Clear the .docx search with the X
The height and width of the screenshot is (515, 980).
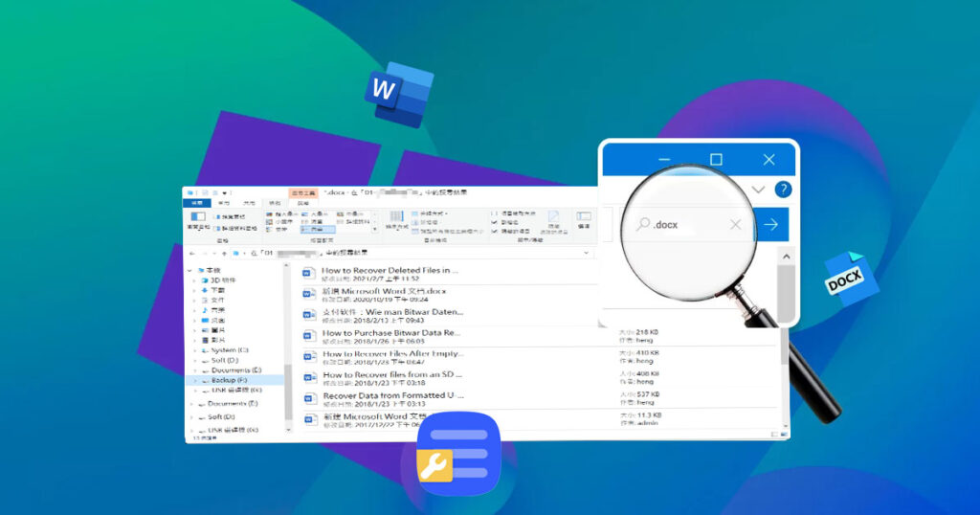736,224
